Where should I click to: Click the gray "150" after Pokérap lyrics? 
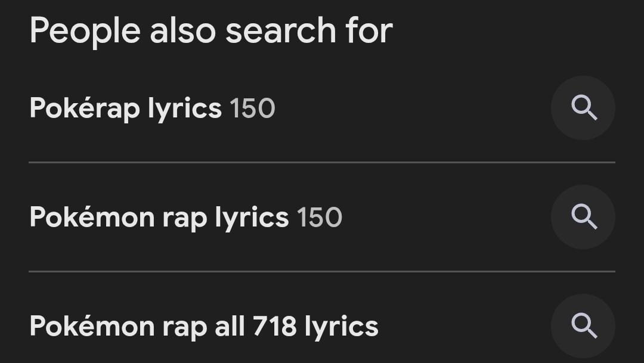click(252, 108)
